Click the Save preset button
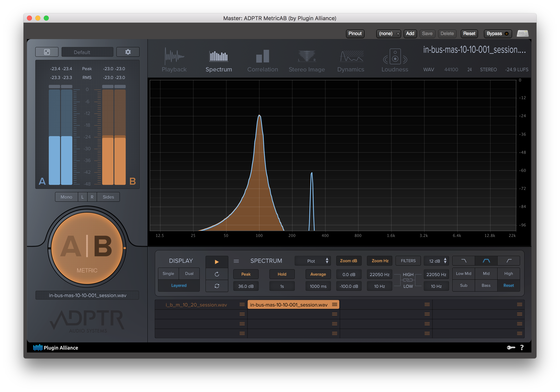560x392 pixels. pyautogui.click(x=427, y=34)
